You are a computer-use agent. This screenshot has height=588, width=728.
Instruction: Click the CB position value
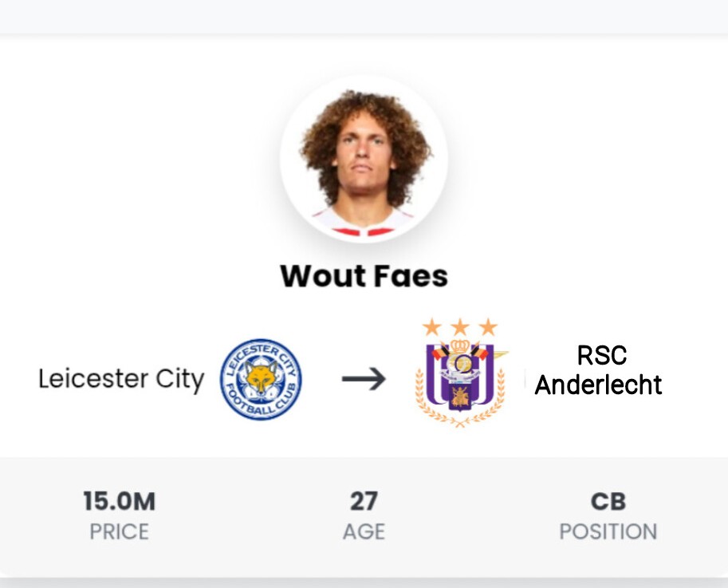tap(608, 501)
